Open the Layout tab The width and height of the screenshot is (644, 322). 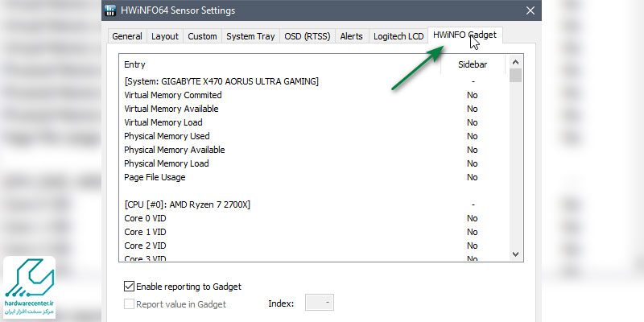pyautogui.click(x=165, y=36)
